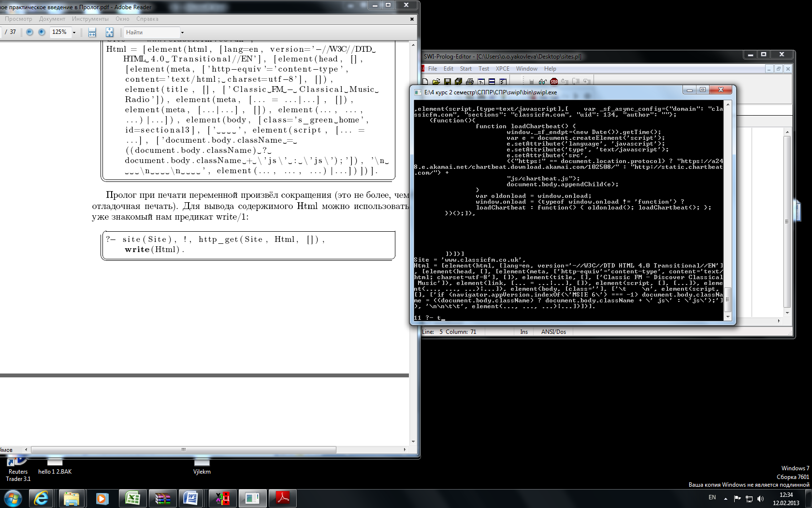Image resolution: width=812 pixels, height=508 pixels.
Task: Click Open file folder icon in SWI-Prolog-Editor
Action: coord(436,82)
